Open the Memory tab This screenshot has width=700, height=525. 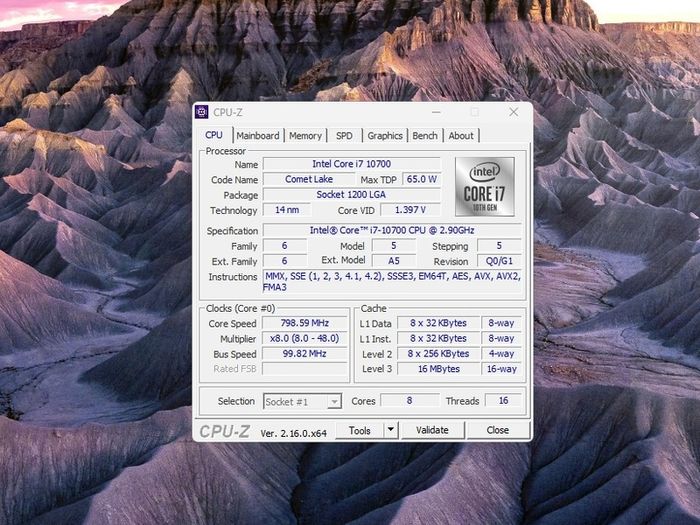point(305,135)
